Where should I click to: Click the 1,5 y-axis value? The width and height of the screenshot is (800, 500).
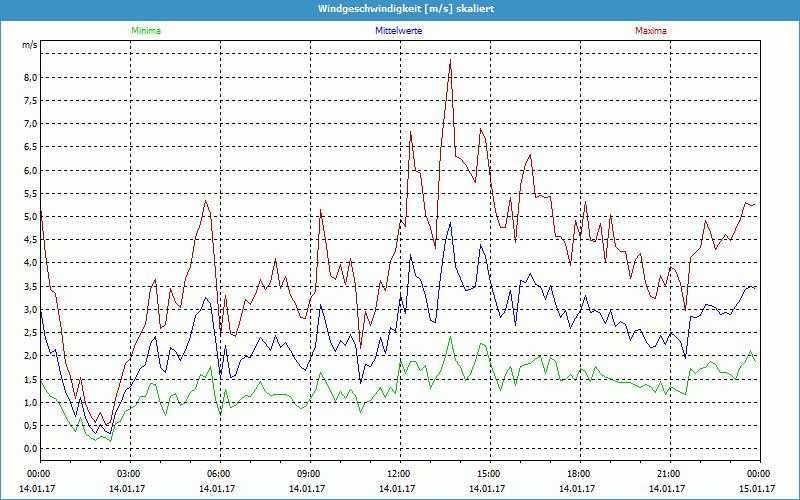click(x=31, y=379)
